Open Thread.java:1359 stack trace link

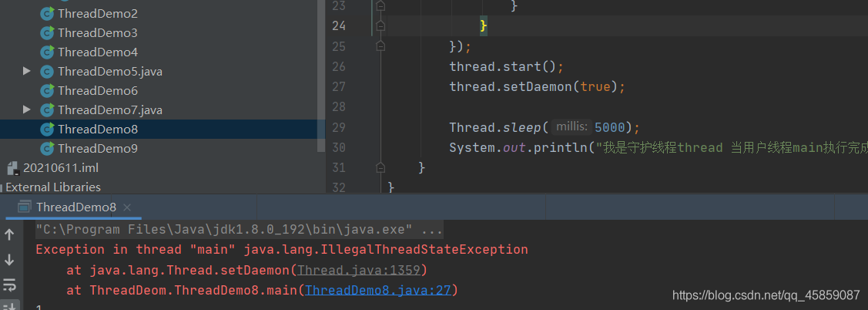(360, 270)
